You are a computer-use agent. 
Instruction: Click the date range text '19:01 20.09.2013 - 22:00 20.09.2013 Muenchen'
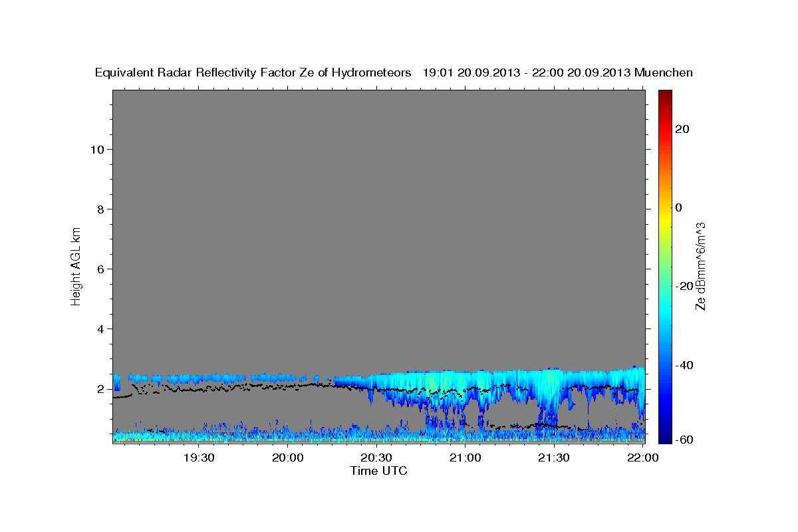click(558, 72)
